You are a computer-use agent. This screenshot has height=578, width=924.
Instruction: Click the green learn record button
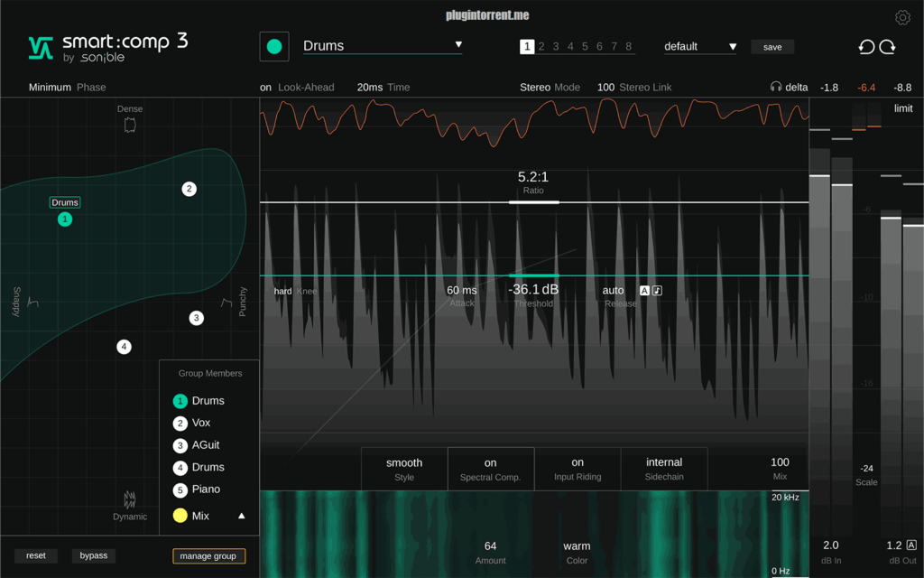click(274, 47)
